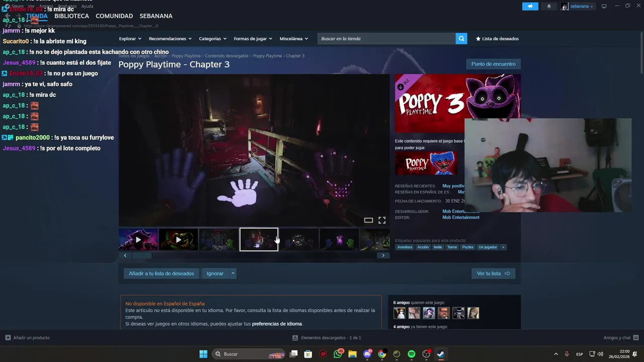Click Windows taskbar Buscar box
644x362 pixels.
click(x=249, y=354)
